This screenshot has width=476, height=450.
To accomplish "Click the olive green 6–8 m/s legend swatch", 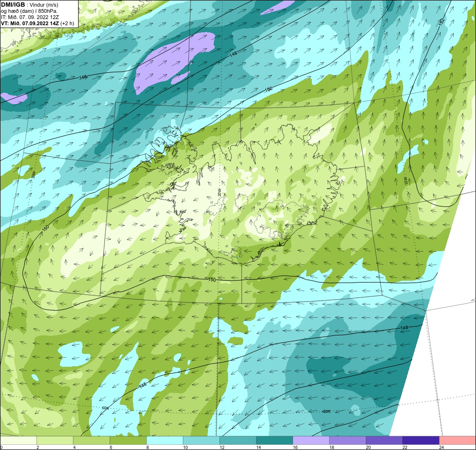I will (128, 440).
